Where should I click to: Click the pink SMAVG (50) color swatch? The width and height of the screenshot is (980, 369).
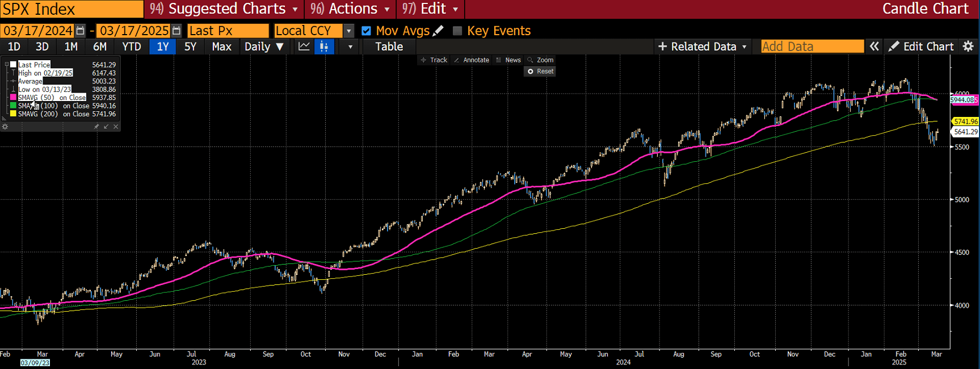coord(13,98)
